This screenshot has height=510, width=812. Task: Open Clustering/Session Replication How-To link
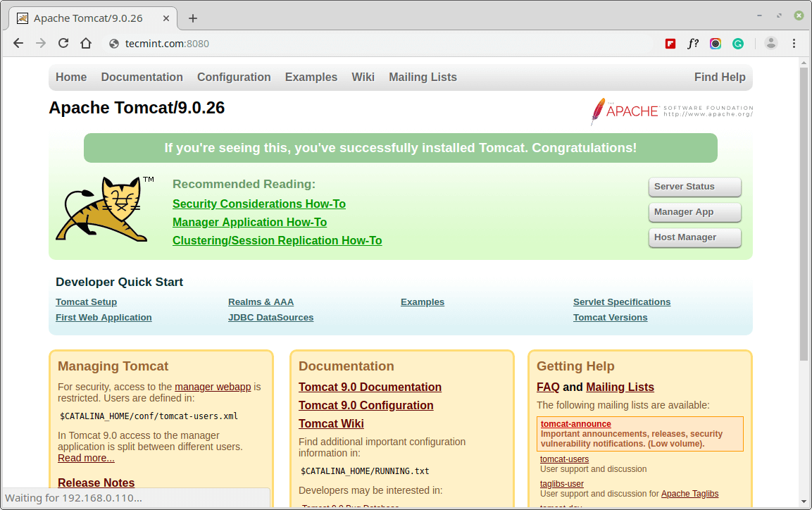[x=277, y=241]
